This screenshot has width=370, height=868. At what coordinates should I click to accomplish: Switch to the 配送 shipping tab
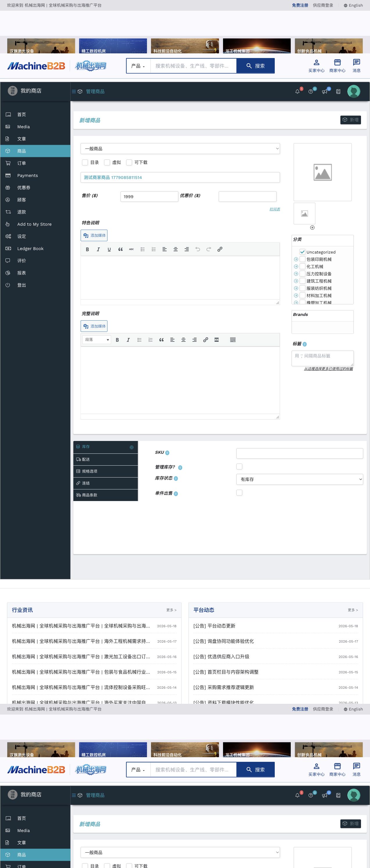[x=106, y=459]
